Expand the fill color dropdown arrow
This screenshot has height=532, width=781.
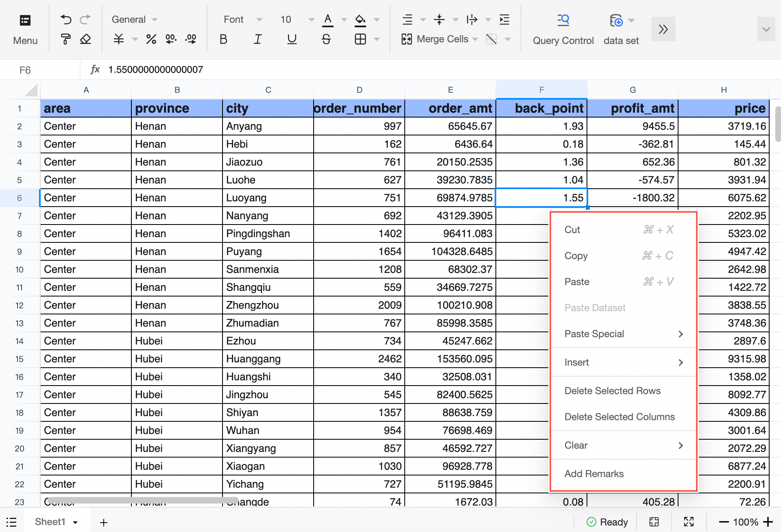tap(377, 20)
